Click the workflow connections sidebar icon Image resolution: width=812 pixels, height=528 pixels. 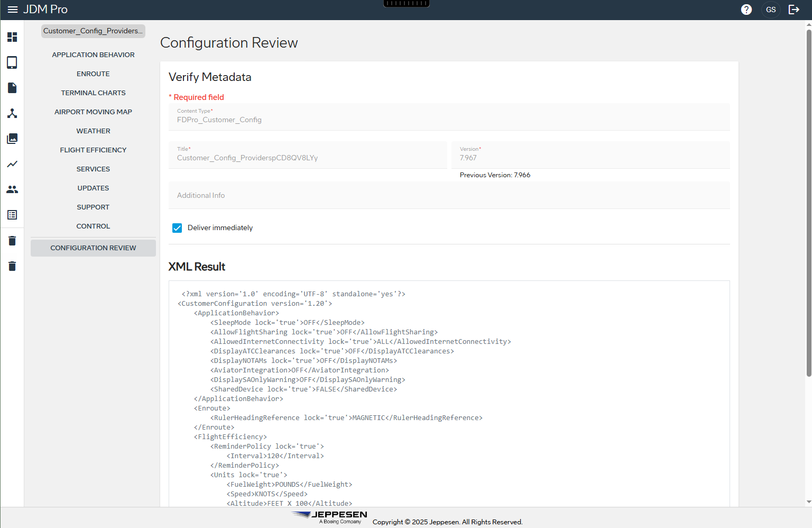(12, 113)
